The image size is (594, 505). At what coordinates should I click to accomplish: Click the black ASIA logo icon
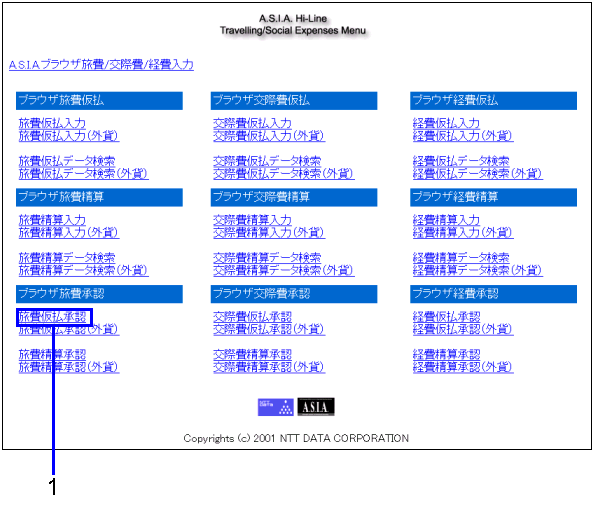316,407
